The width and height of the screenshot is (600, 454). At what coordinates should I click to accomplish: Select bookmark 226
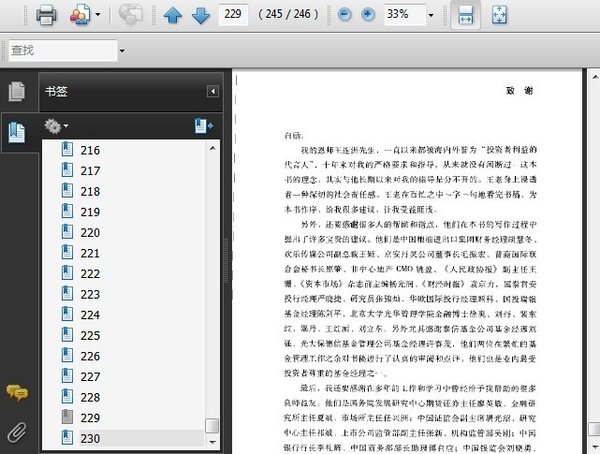(x=90, y=356)
